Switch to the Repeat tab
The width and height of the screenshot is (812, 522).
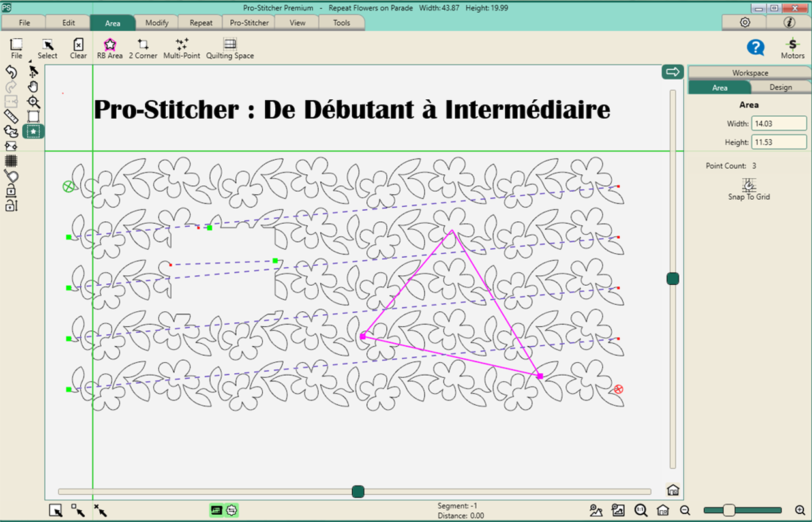[201, 23]
